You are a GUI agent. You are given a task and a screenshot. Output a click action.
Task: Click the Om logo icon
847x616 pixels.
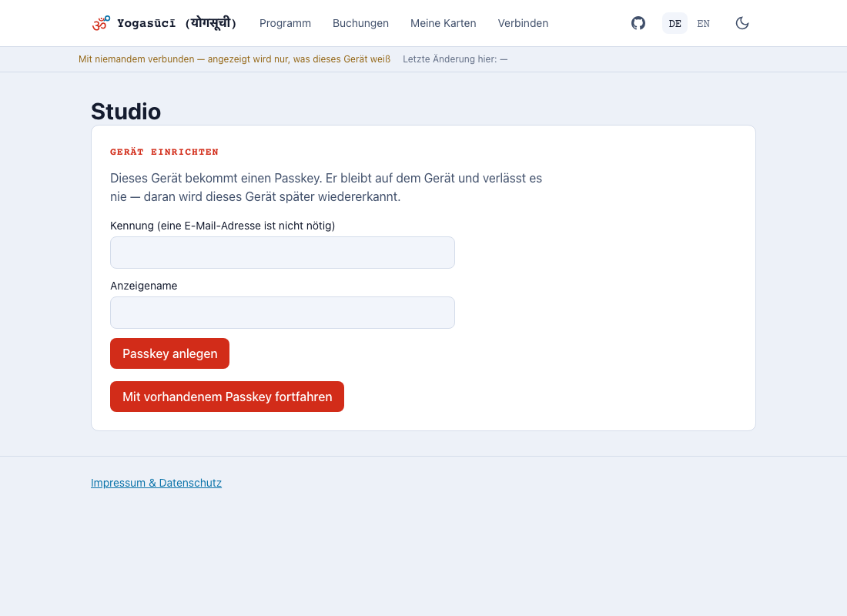(x=101, y=23)
